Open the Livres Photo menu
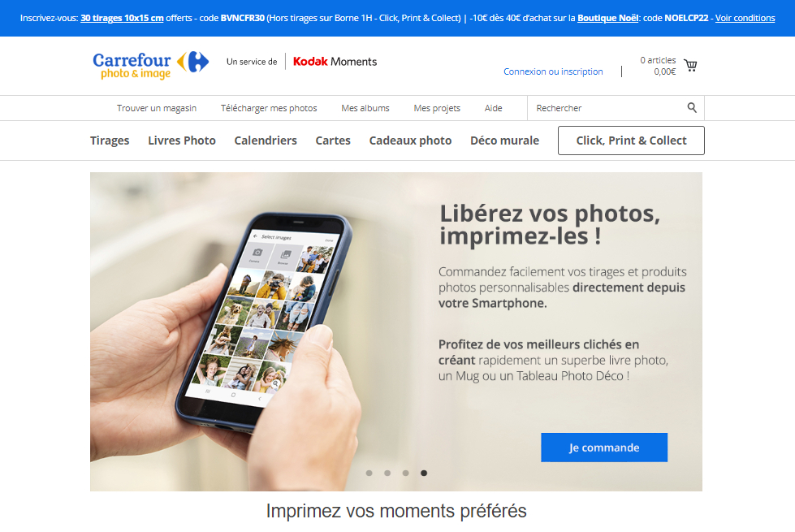The width and height of the screenshot is (795, 532). point(182,141)
